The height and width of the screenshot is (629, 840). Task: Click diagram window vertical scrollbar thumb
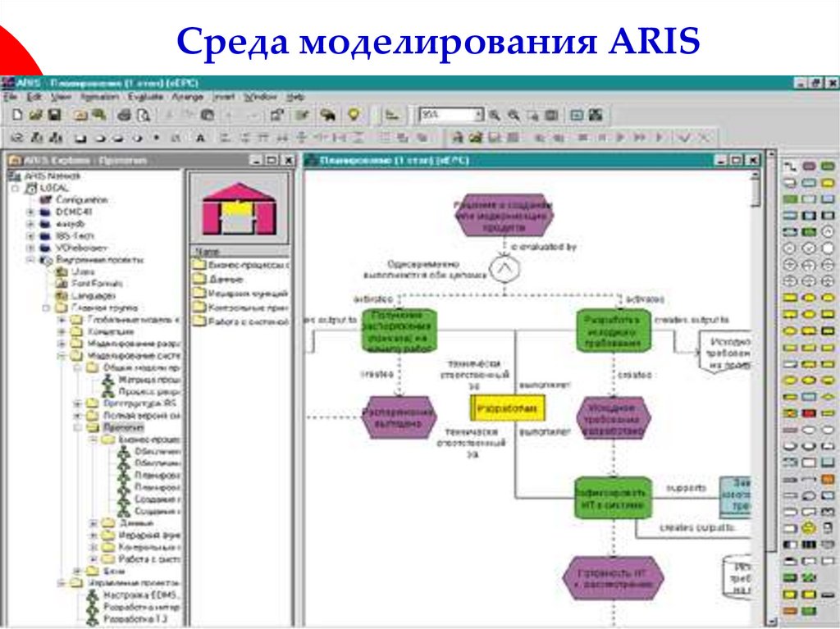tap(756, 193)
